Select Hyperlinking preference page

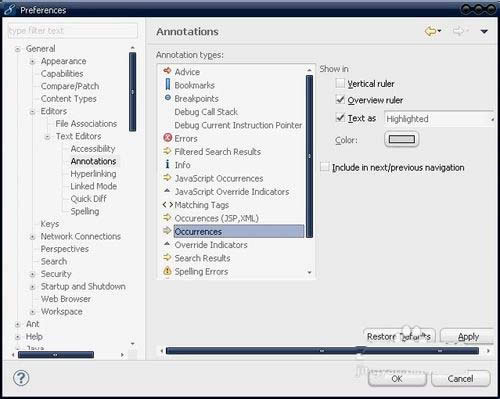click(x=93, y=174)
